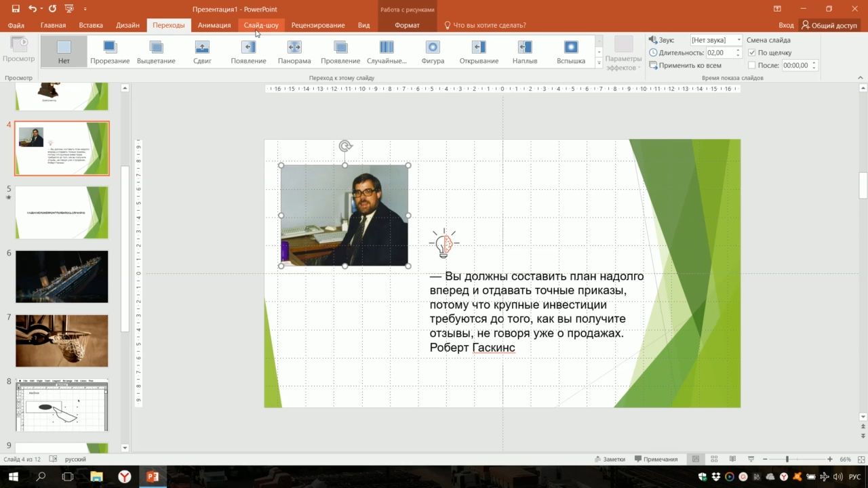Click the Длительность duration field
The height and width of the screenshot is (488, 868).
(719, 53)
